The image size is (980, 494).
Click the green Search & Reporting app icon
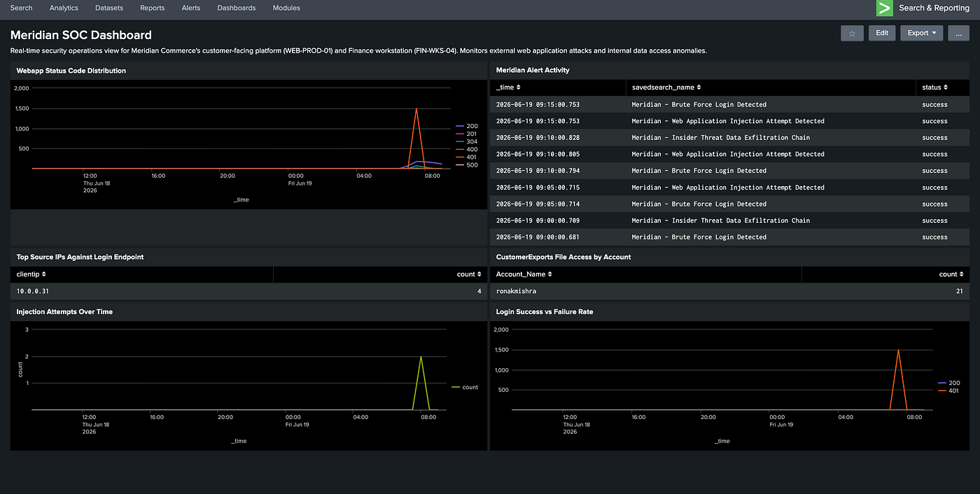(x=885, y=8)
